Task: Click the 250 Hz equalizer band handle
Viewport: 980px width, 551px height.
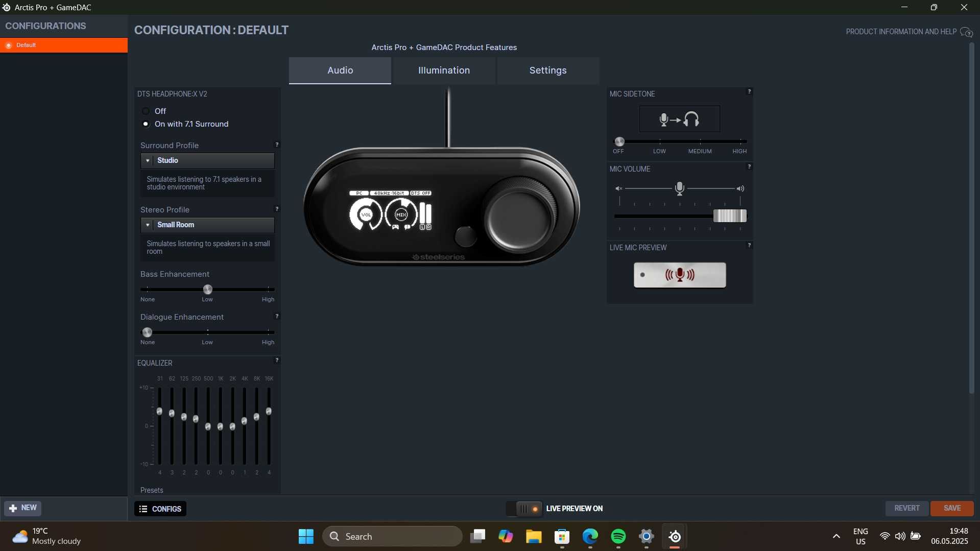Action: point(196,419)
